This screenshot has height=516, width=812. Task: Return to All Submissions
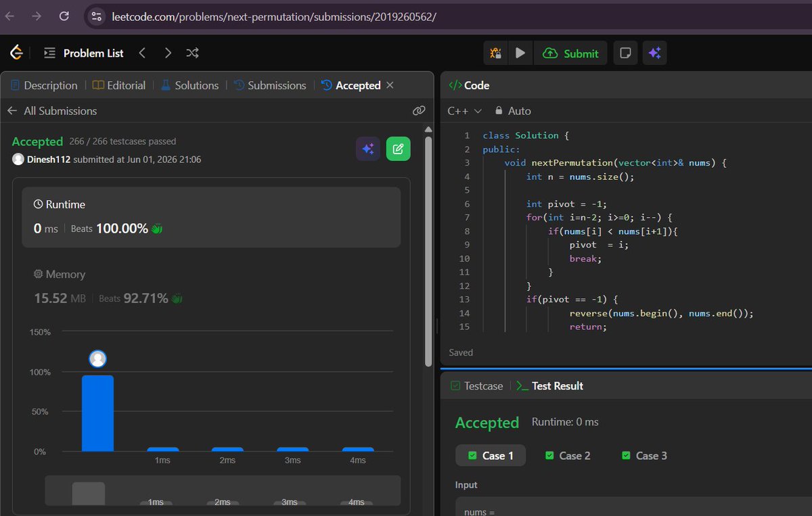tap(52, 111)
